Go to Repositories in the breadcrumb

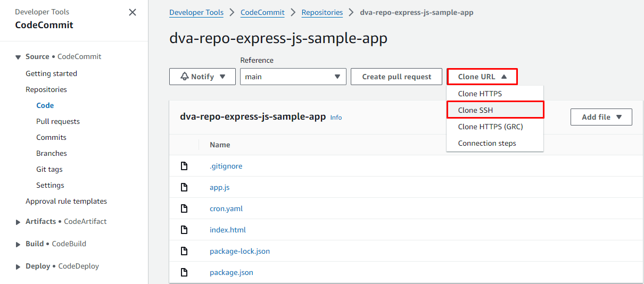[x=322, y=12]
